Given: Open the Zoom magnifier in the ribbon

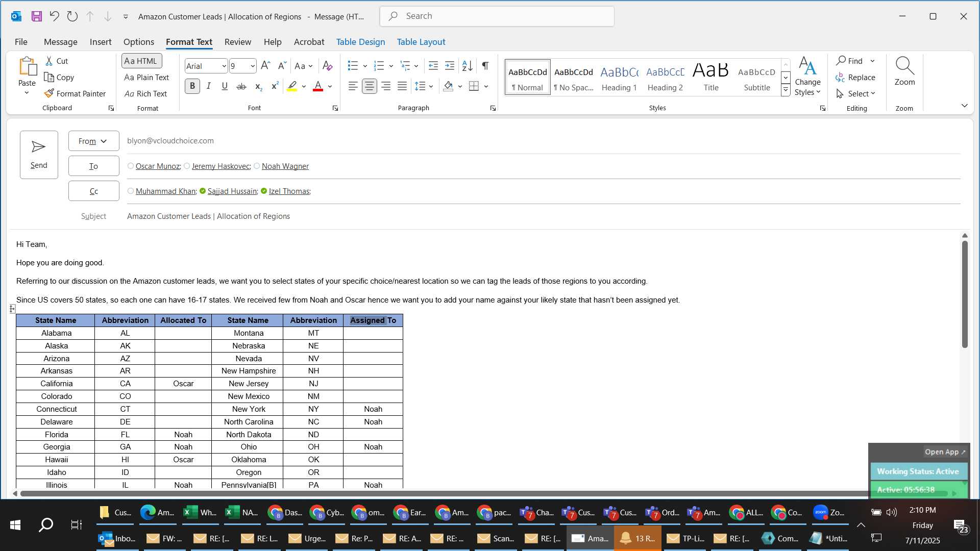Looking at the screenshot, I should [x=904, y=71].
